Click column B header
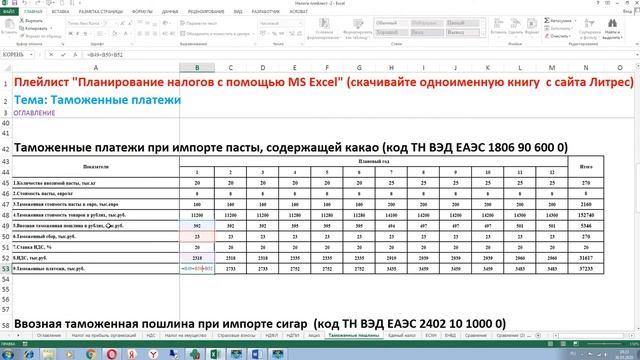 [197, 68]
